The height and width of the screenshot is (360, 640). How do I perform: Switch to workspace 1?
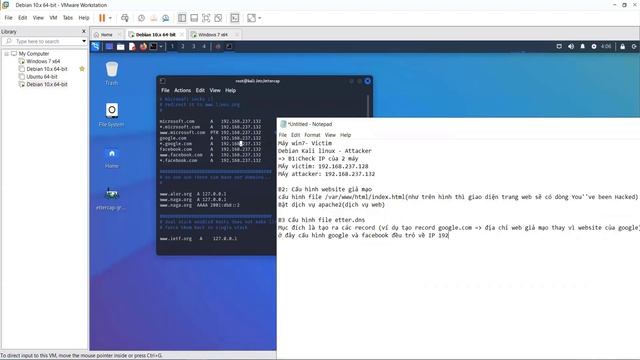pyautogui.click(x=172, y=47)
